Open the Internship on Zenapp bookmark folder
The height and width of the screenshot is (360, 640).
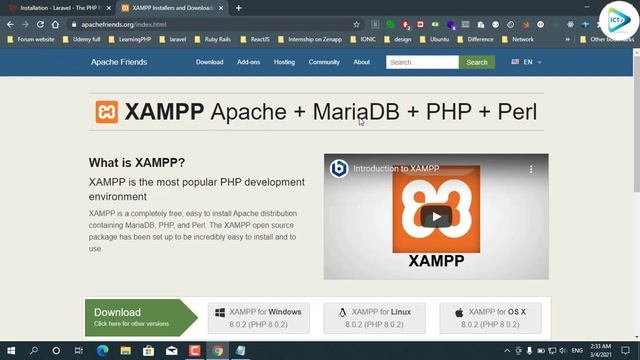[310, 39]
